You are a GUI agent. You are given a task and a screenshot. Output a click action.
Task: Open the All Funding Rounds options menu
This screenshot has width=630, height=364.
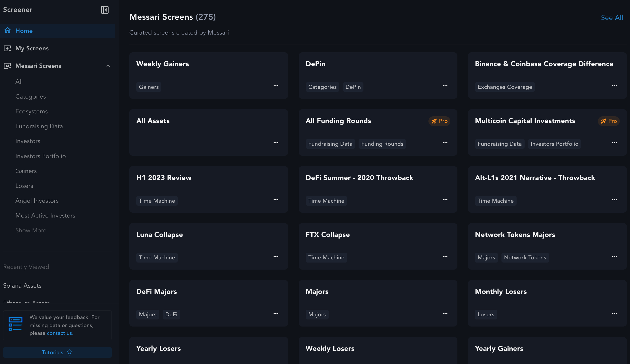[445, 143]
